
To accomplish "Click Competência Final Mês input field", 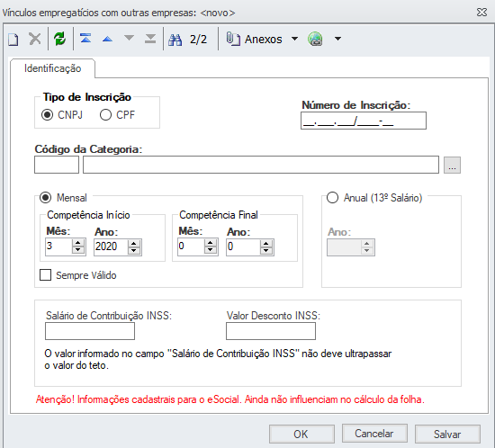I will tap(191, 246).
